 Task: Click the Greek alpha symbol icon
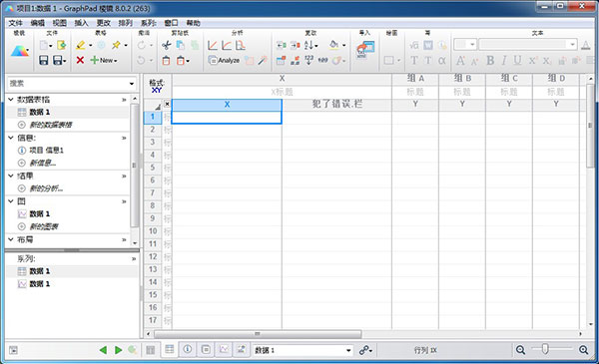click(x=442, y=60)
